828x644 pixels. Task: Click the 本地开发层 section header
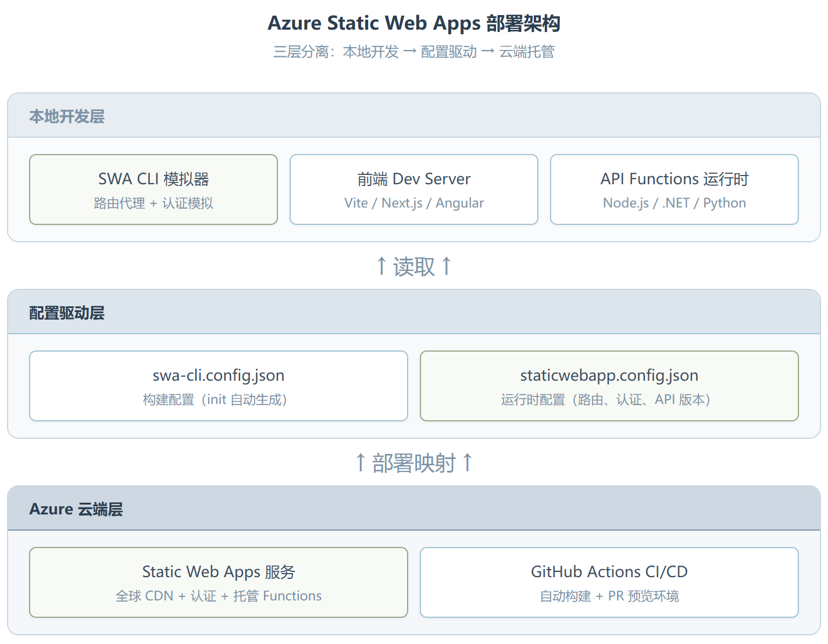414,116
